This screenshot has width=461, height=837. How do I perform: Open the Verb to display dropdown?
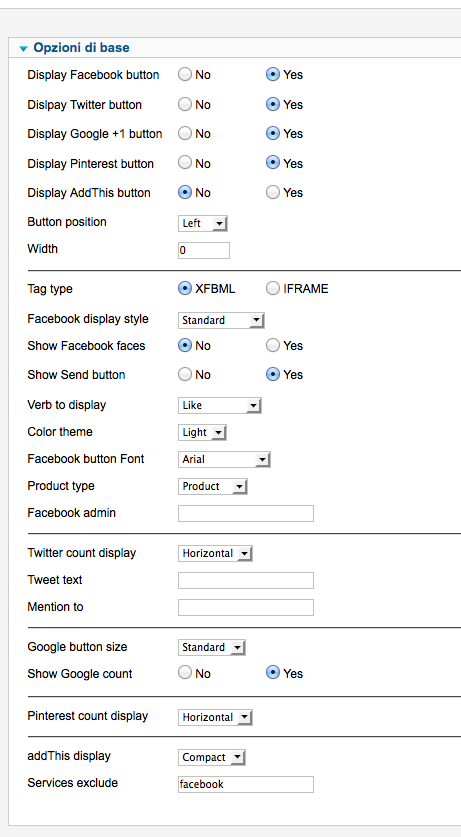220,406
